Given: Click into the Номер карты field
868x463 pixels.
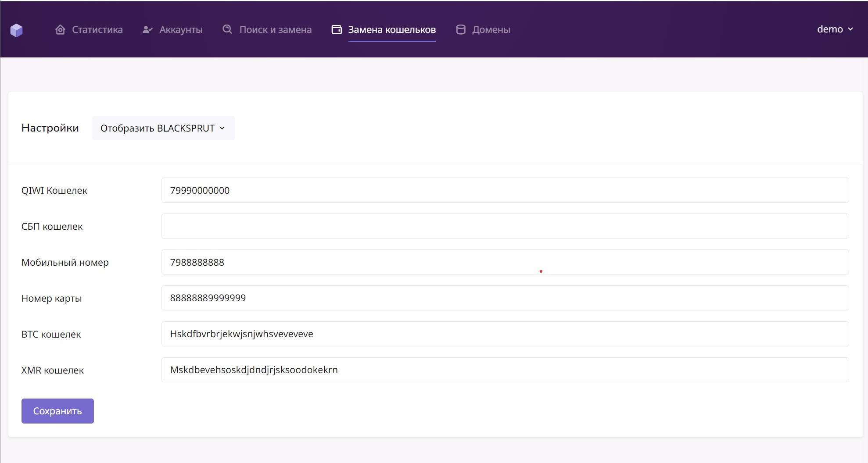Looking at the screenshot, I should point(505,298).
